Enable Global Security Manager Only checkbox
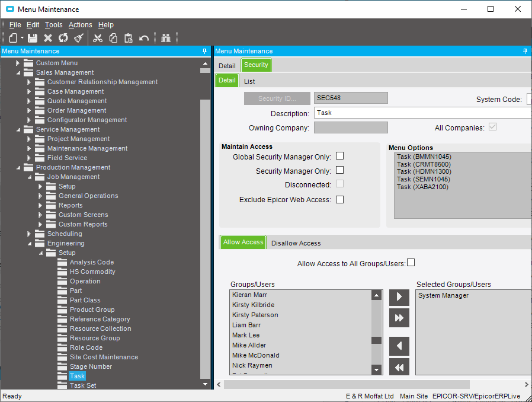 [x=339, y=156]
